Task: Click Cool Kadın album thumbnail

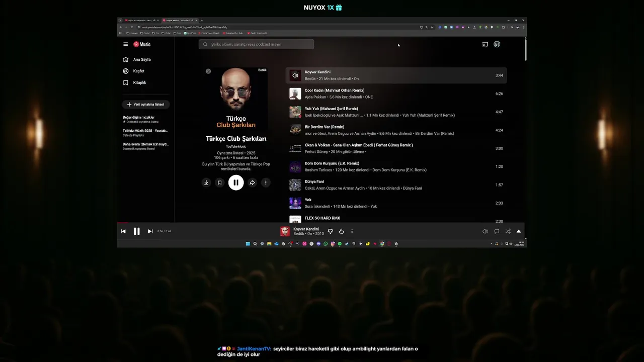Action: click(x=295, y=94)
